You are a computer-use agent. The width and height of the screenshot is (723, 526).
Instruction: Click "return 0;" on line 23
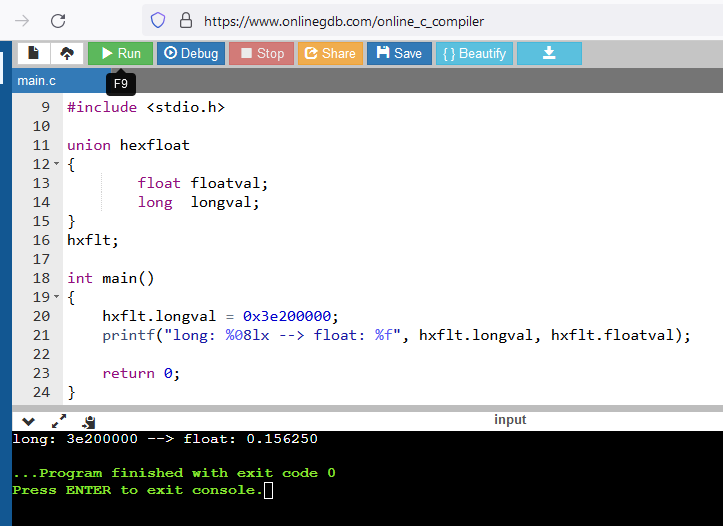tap(141, 373)
